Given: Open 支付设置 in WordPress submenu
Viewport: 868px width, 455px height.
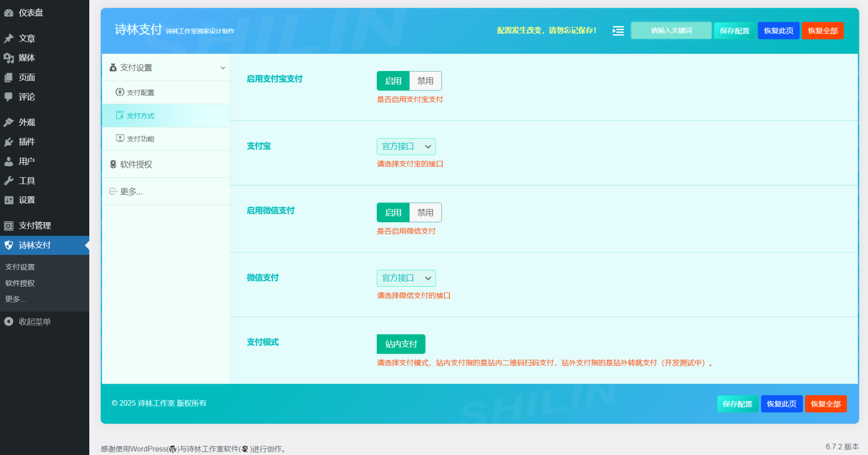Looking at the screenshot, I should click(x=20, y=267).
